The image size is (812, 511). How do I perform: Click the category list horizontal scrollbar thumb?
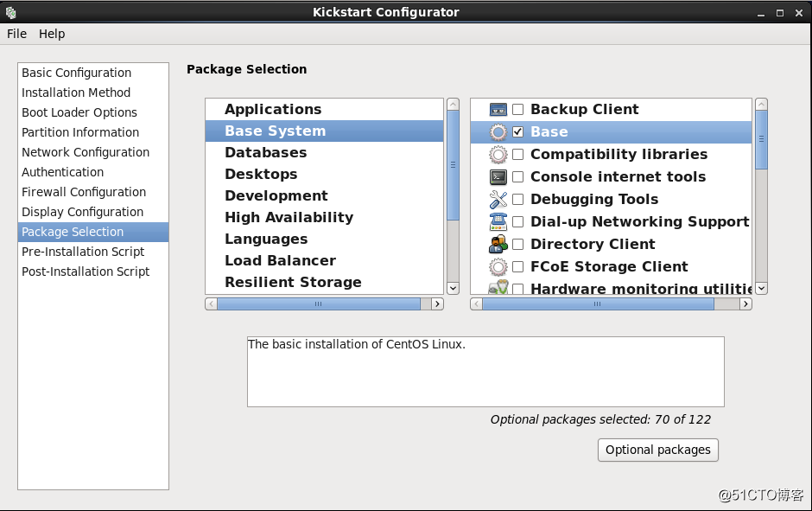click(319, 304)
